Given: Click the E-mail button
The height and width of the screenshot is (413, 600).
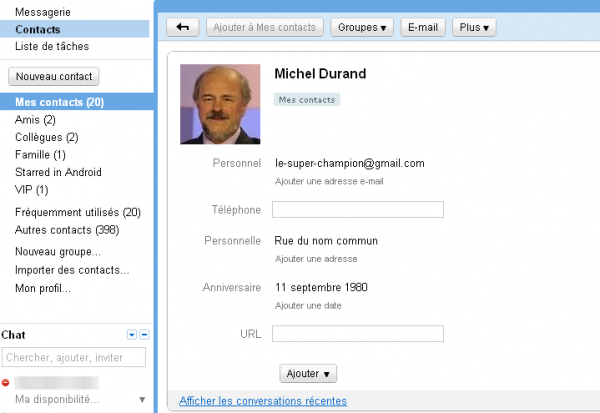Looking at the screenshot, I should 423,27.
